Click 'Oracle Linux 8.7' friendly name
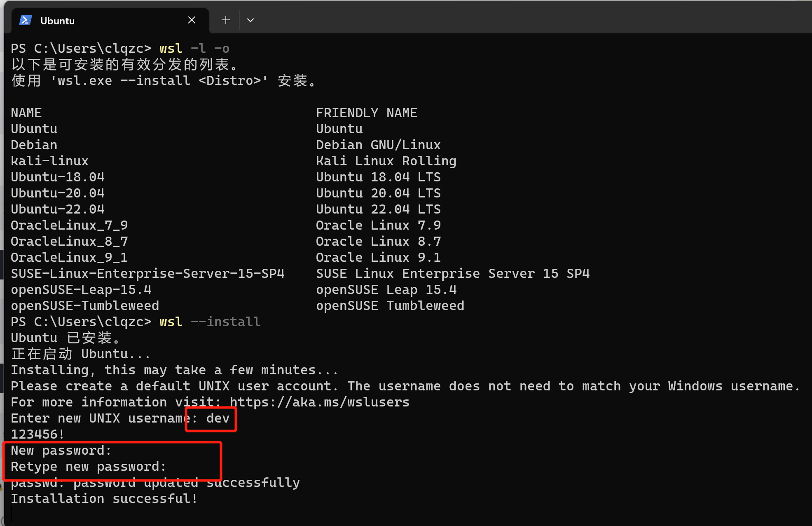Viewport: 812px width, 526px height. click(378, 241)
